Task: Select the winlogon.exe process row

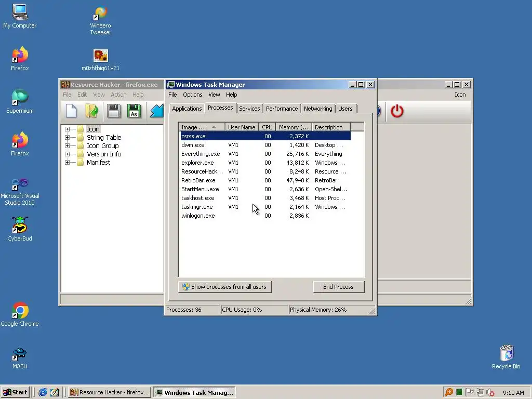Action: tap(265, 216)
